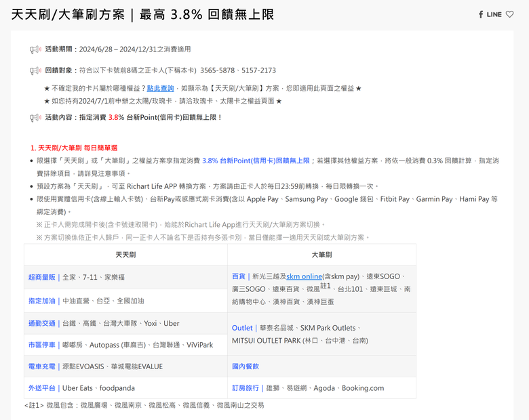Click text Uber Eats、foodpanda
Image resolution: width=529 pixels, height=420 pixels.
98,388
